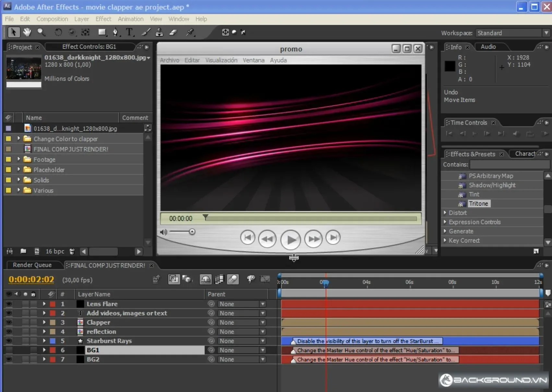The image size is (552, 392).
Task: Open the Archivo menu in the promo window
Action: click(169, 60)
